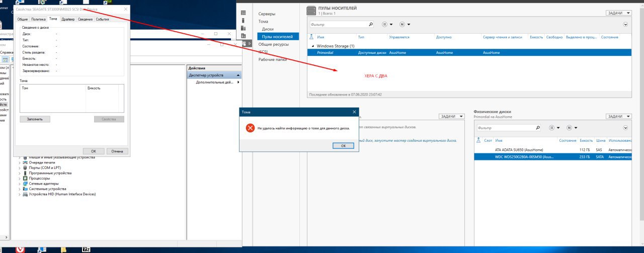
Task: Click the AD DS role icon in strip
Action: click(x=244, y=36)
